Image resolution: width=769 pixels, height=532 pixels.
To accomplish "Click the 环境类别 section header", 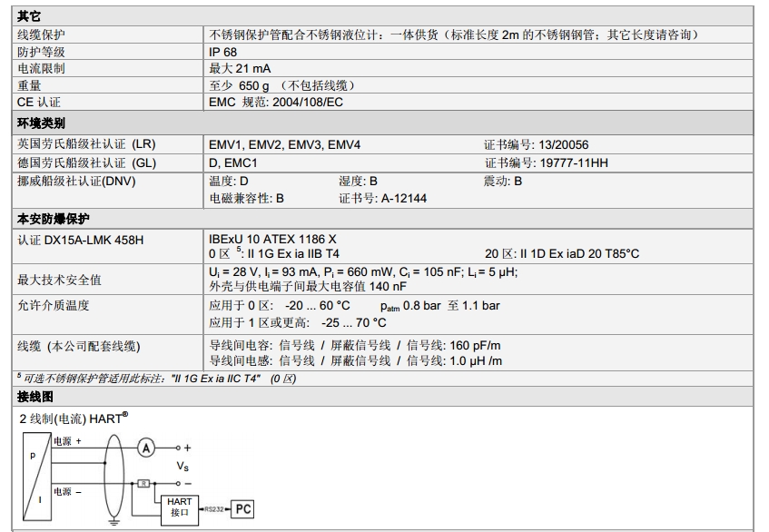I will coord(41,123).
